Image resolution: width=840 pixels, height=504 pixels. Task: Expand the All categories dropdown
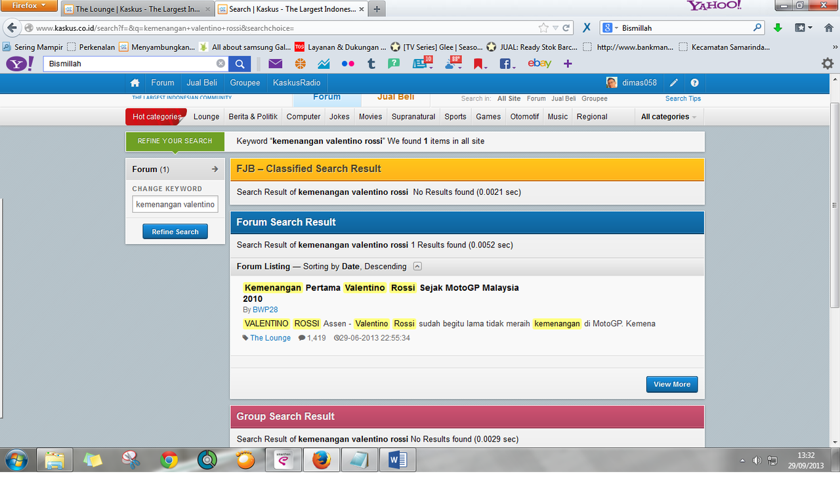667,117
